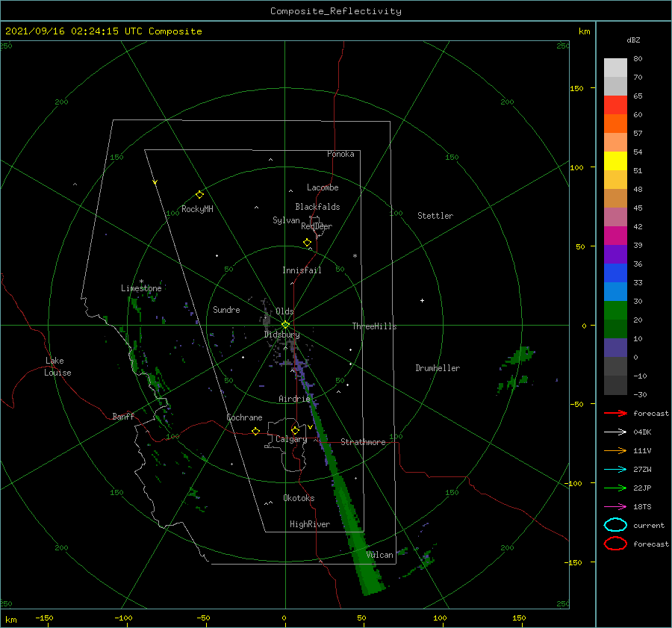
Task: Select the yellow diamond marker near Cochrane
Action: 256,431
